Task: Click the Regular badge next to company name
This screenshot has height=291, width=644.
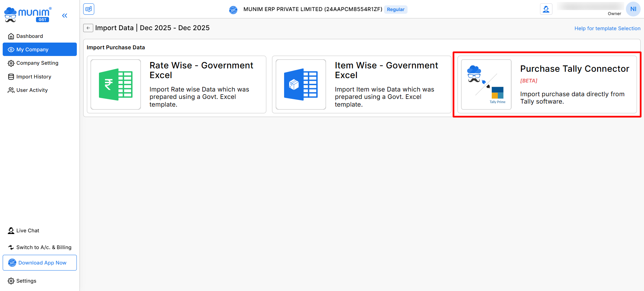Action: click(x=395, y=9)
